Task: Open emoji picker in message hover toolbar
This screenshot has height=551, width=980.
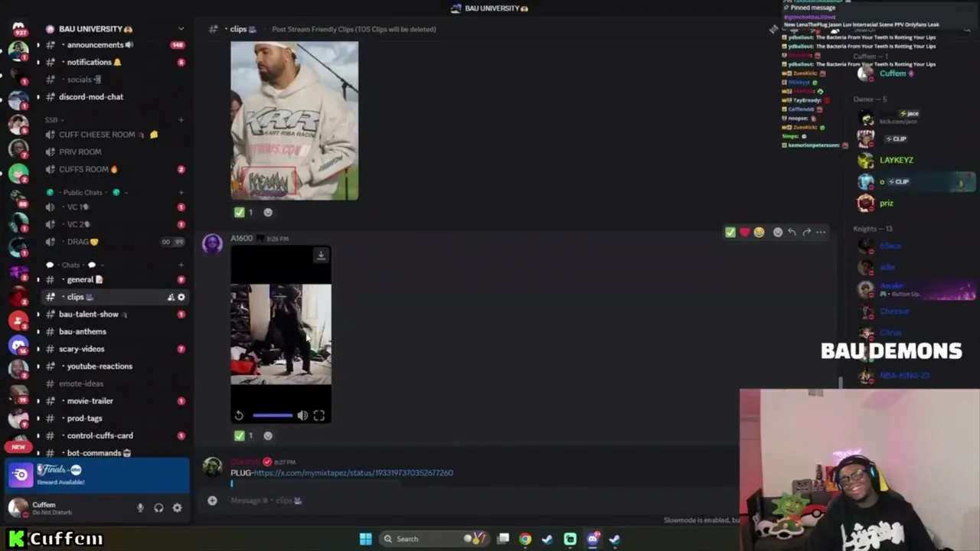Action: [778, 232]
